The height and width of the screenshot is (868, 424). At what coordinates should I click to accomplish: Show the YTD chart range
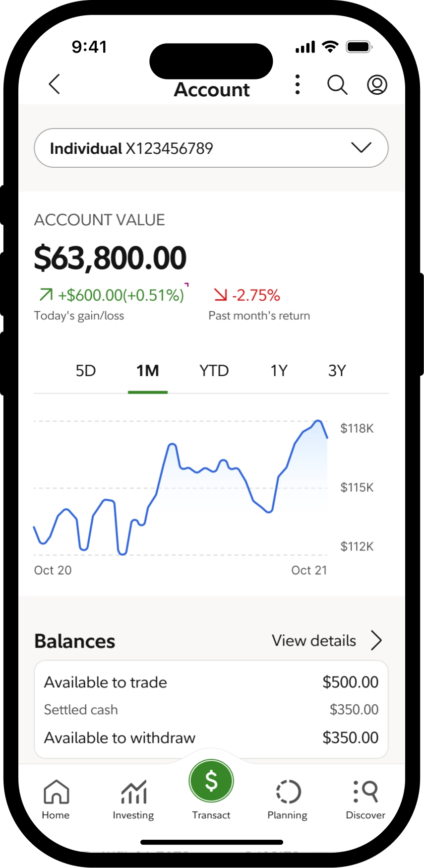[214, 371]
